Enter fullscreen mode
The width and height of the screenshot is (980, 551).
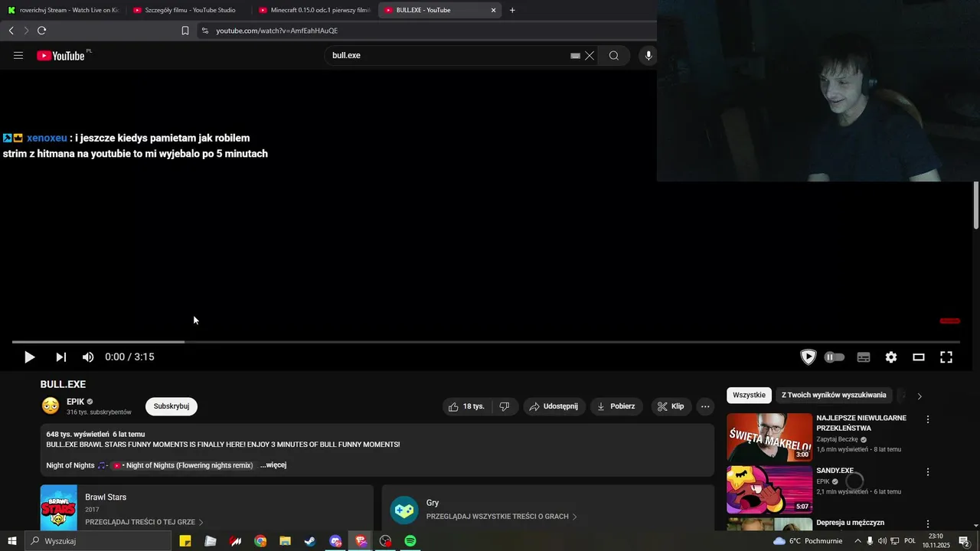[946, 357]
